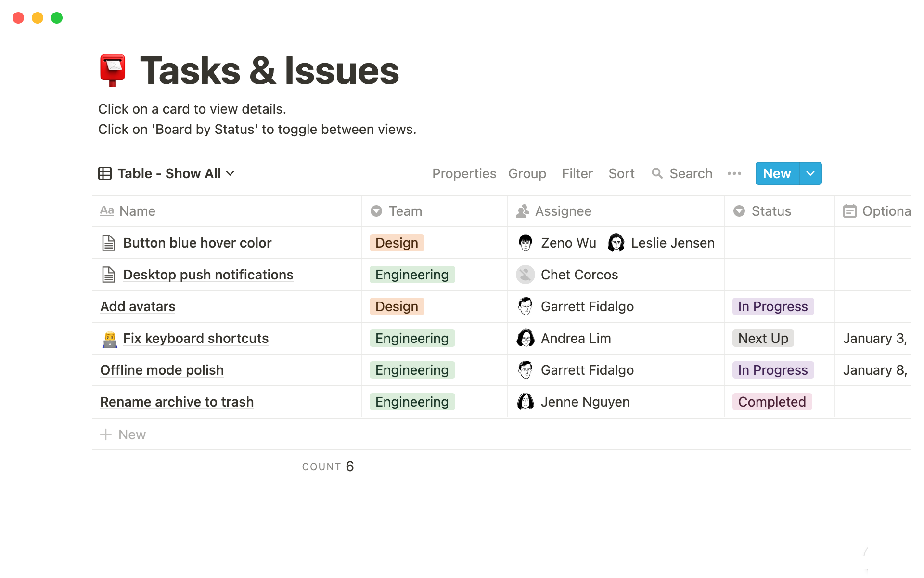Click the magnifying glass Search icon
924x578 pixels.
[657, 173]
